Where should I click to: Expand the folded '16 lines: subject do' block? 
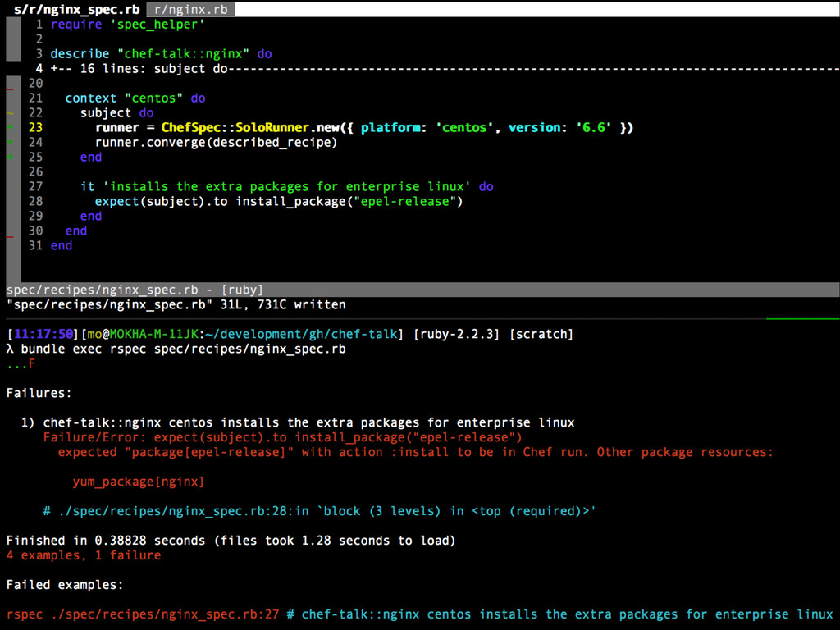[445, 69]
